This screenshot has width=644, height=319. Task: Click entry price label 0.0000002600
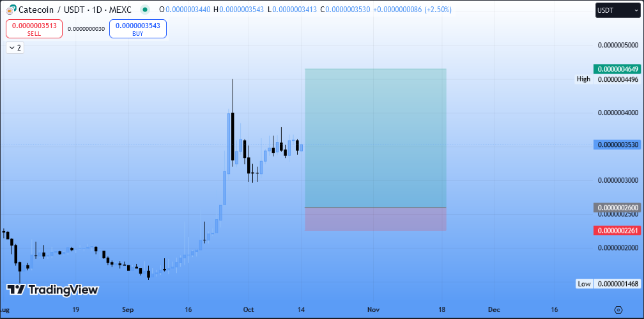[x=617, y=208]
